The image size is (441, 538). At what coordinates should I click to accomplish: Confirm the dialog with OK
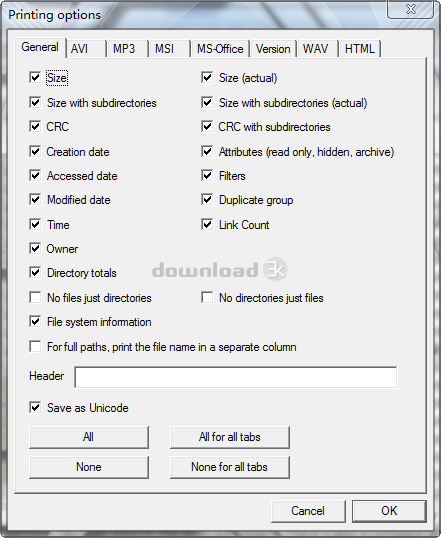[389, 511]
